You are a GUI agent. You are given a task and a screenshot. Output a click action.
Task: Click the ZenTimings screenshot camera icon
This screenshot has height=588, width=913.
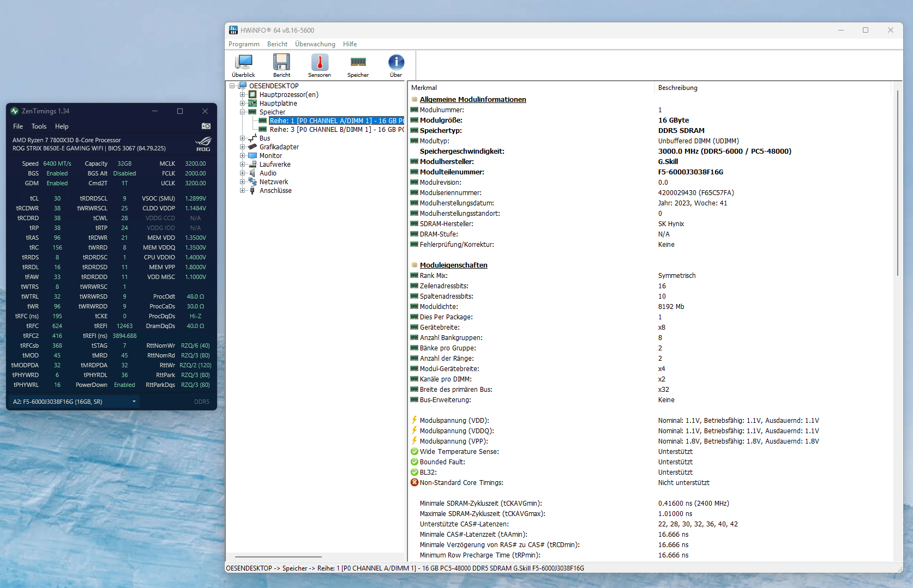[206, 126]
